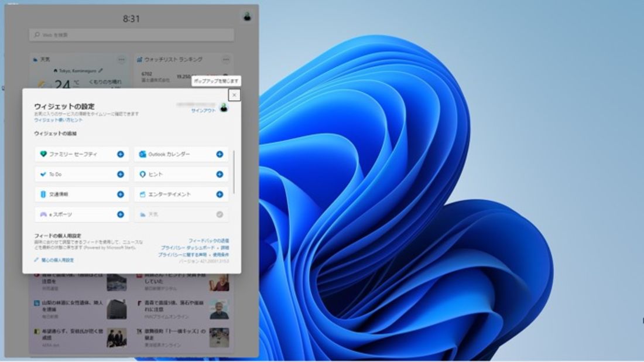Click the feedback link above the privacy links
The height and width of the screenshot is (362, 644).
click(208, 241)
